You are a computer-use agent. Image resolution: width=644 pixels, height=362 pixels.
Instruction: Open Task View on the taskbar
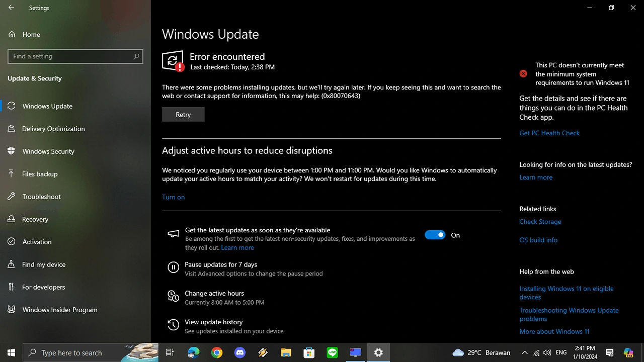pyautogui.click(x=170, y=352)
